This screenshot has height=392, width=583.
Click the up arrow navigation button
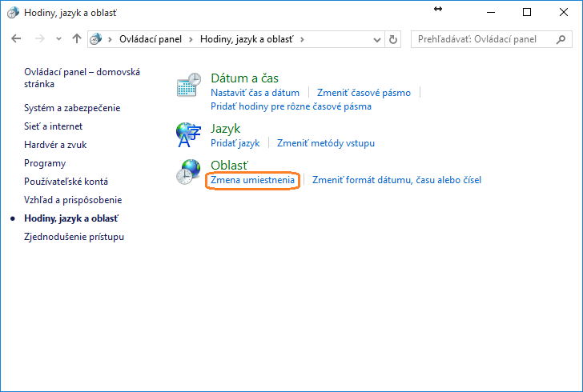pos(77,38)
